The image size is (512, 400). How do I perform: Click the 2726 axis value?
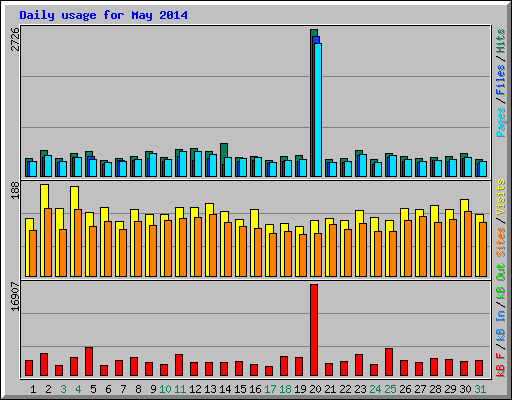pyautogui.click(x=15, y=39)
